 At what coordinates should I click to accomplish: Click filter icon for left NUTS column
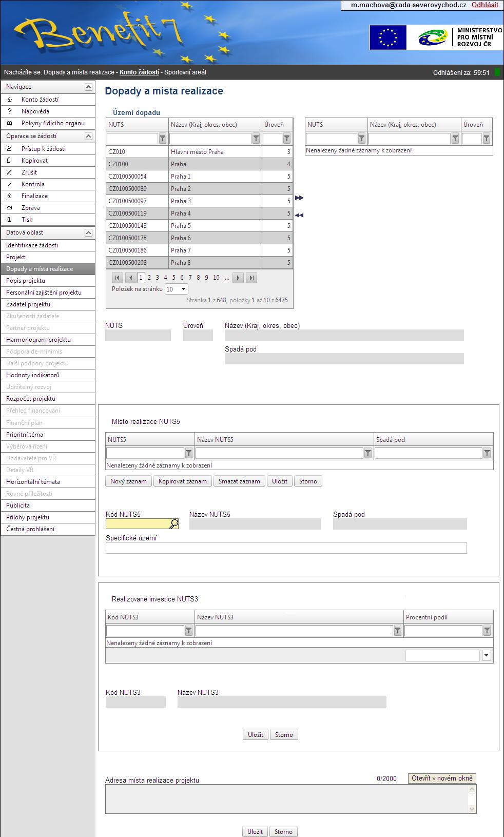[x=163, y=139]
